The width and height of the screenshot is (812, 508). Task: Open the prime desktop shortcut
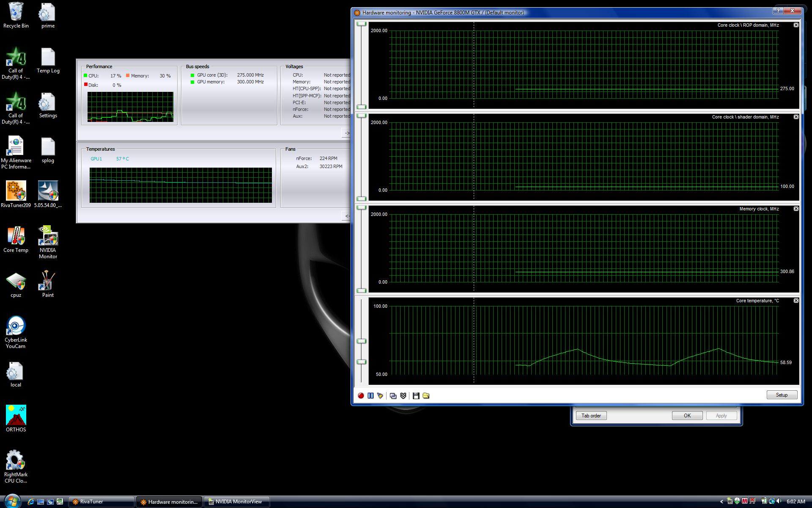click(48, 15)
